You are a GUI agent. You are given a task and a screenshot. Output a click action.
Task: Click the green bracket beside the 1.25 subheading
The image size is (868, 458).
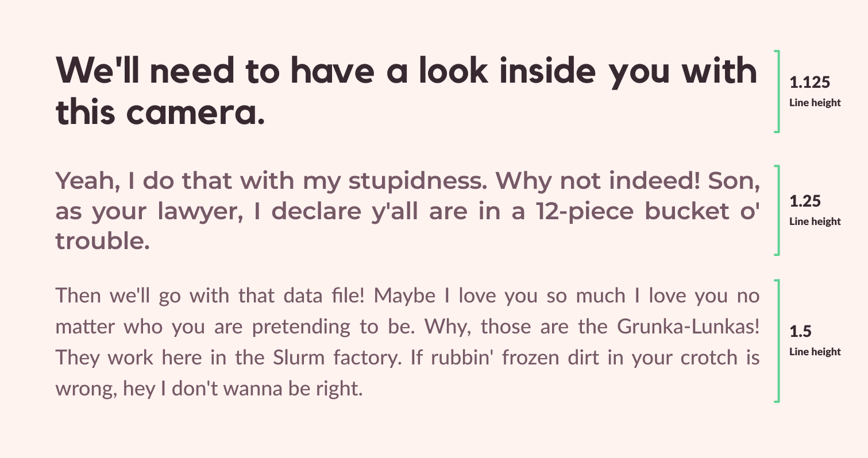pos(777,209)
